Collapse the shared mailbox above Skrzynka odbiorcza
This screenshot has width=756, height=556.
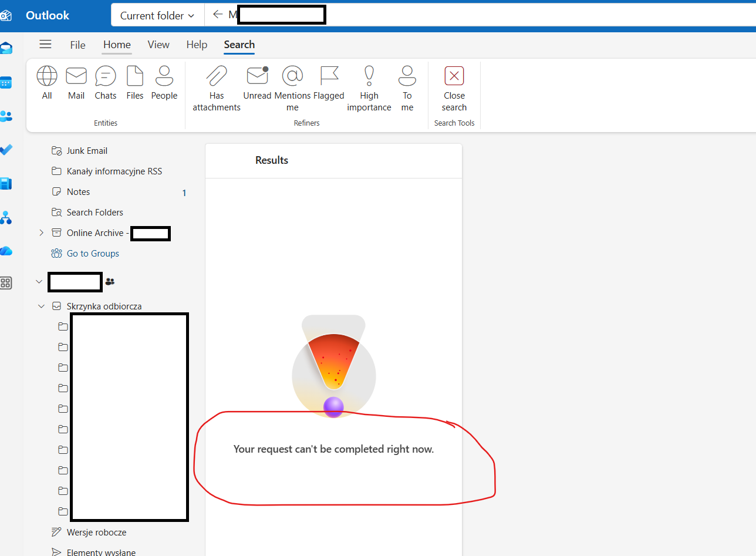tap(39, 282)
